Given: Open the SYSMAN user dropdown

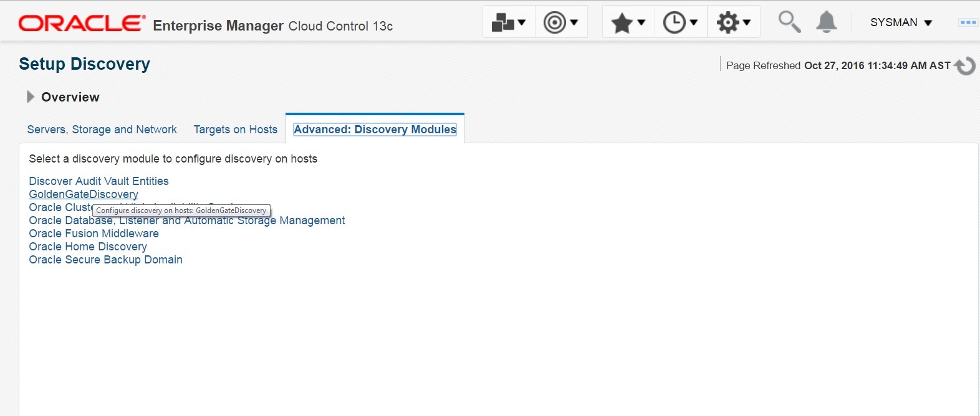Looking at the screenshot, I should [901, 22].
